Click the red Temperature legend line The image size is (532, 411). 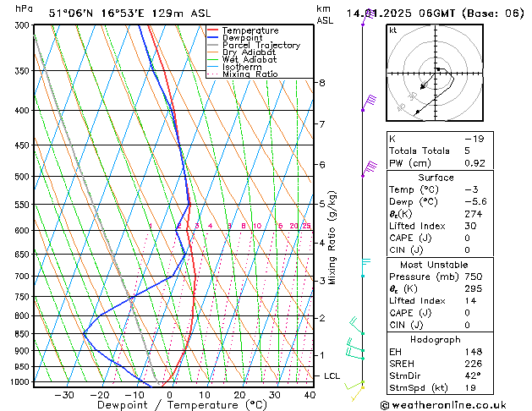[213, 30]
